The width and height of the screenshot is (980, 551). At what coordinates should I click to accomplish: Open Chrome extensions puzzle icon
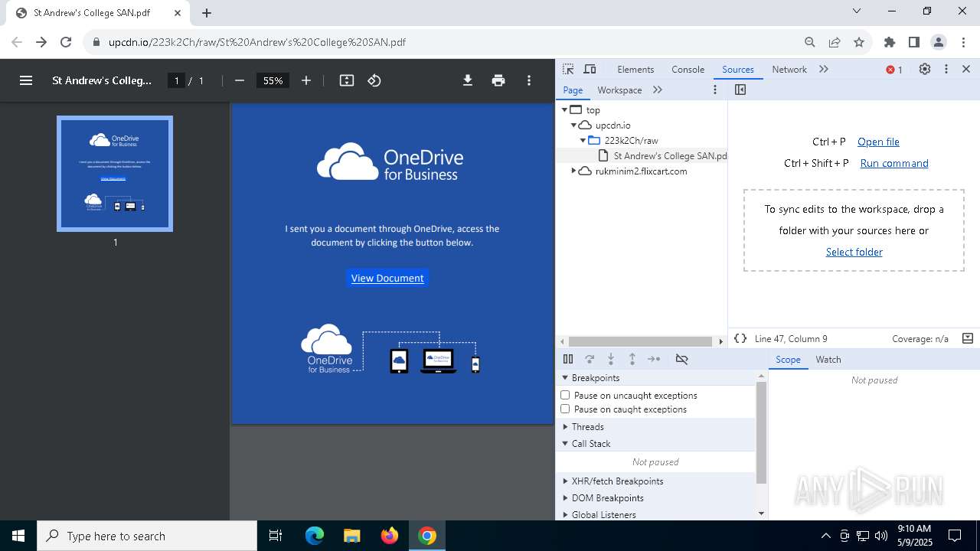[890, 42]
